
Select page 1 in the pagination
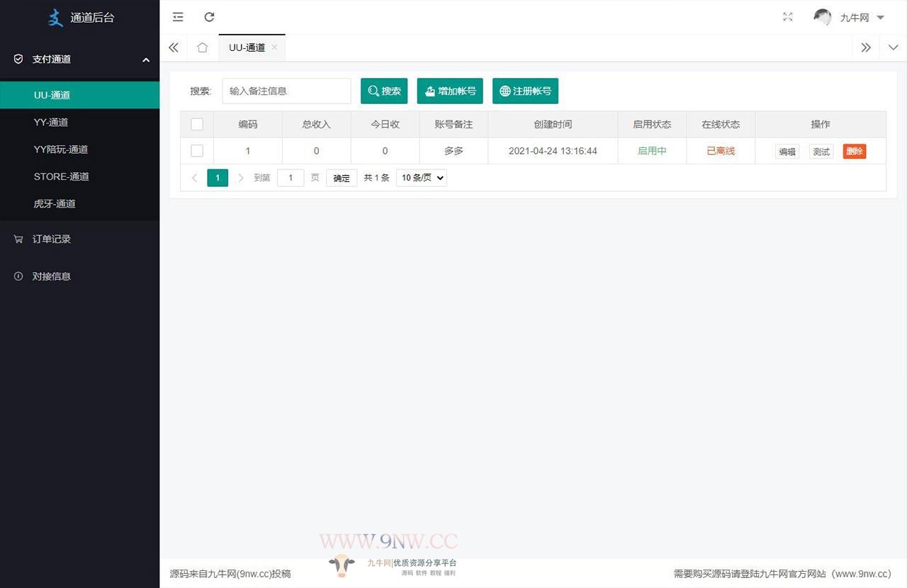coord(218,178)
